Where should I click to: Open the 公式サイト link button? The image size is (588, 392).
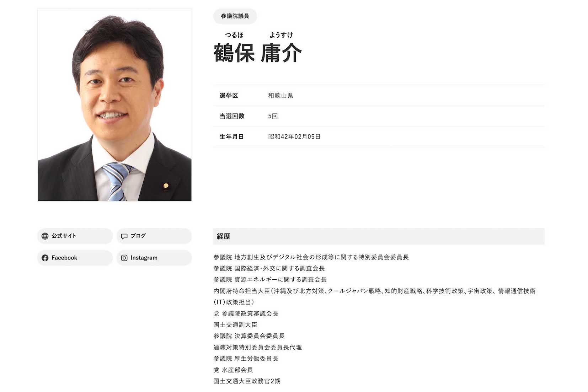point(74,236)
